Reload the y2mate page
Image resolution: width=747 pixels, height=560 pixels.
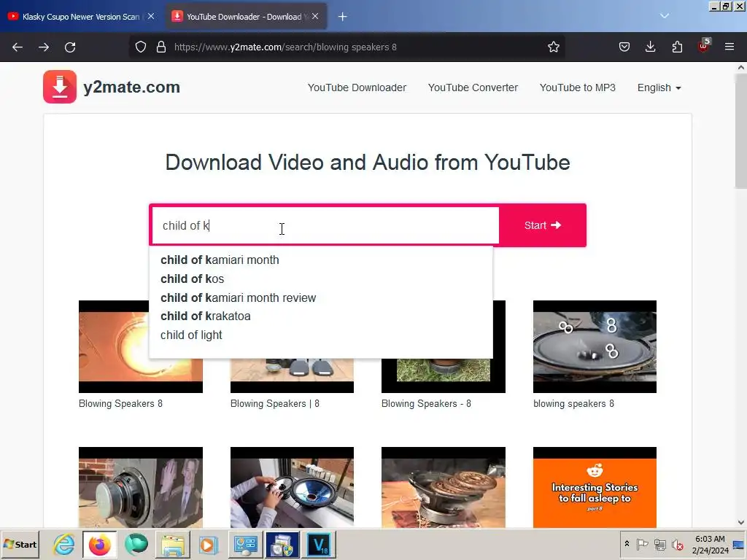(70, 47)
